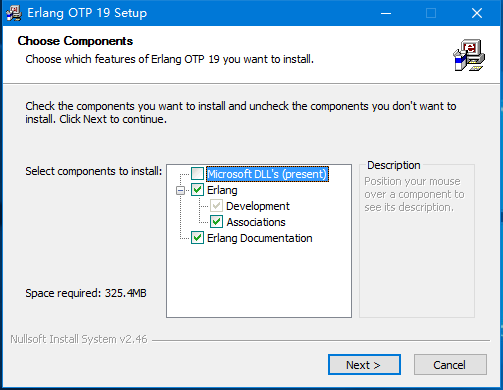Image resolution: width=503 pixels, height=390 pixels.
Task: Click the Description panel area
Action: [x=417, y=260]
